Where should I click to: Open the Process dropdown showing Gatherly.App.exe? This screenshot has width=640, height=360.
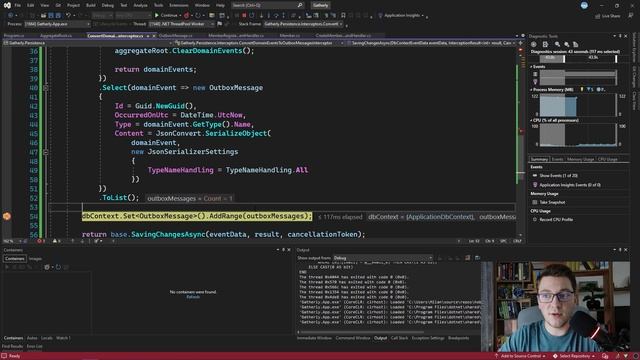click(x=57, y=24)
